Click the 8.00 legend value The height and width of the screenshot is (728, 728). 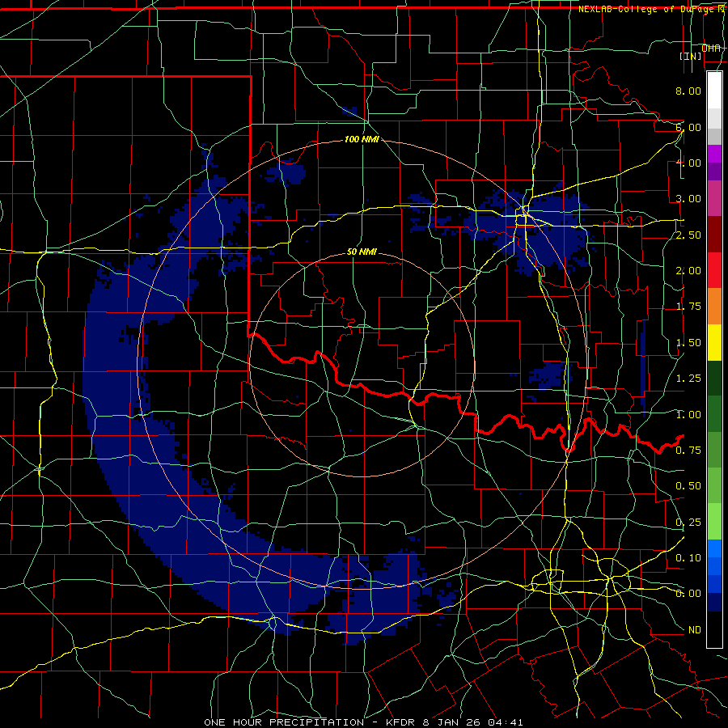point(688,91)
